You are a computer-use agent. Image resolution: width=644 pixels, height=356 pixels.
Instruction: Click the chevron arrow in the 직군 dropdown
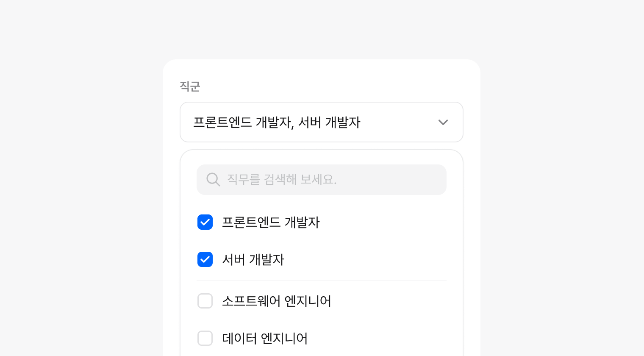click(443, 122)
